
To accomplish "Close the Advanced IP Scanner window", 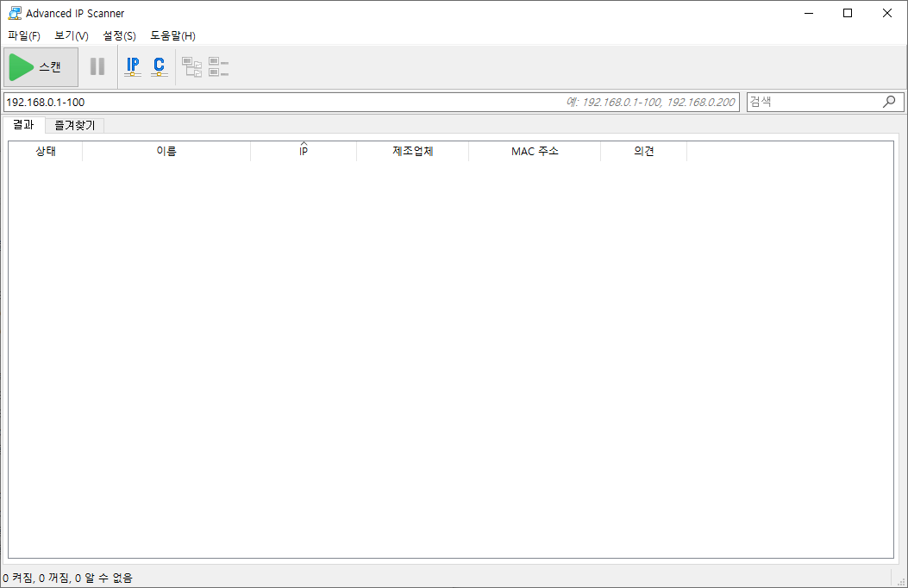I will [886, 13].
